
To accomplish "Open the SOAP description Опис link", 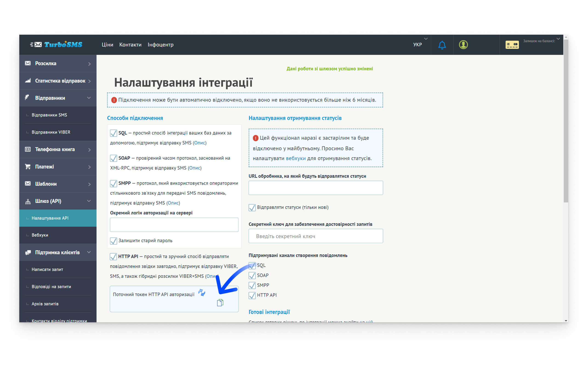I will click(195, 168).
